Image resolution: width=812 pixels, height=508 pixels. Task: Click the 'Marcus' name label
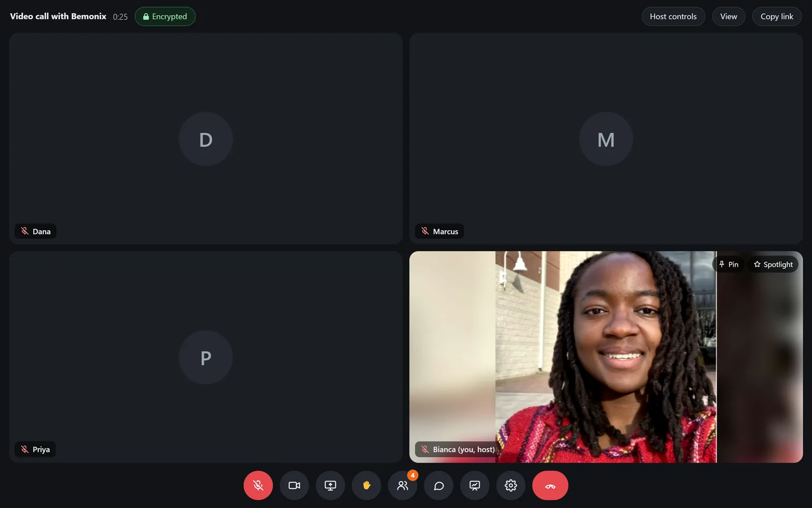tap(445, 231)
